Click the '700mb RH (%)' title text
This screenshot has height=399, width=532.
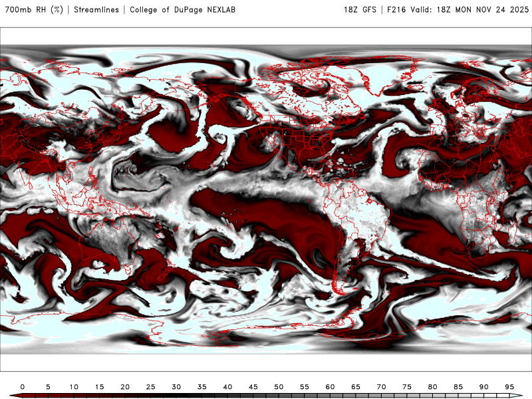click(x=34, y=10)
